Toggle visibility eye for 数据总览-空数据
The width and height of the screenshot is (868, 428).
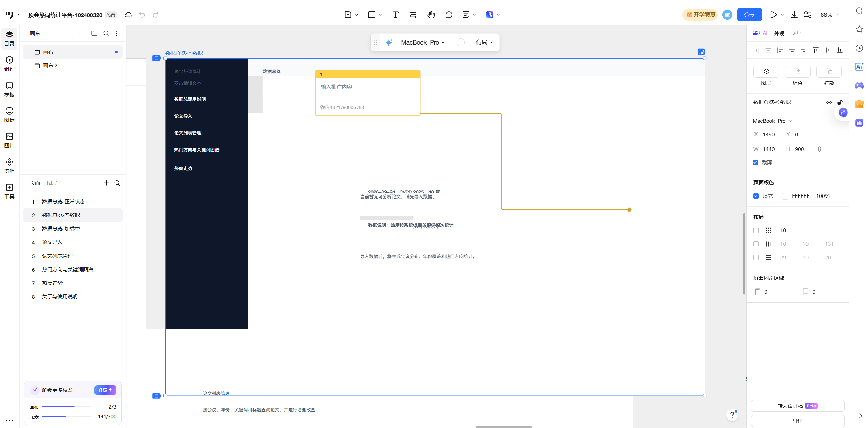click(x=829, y=102)
